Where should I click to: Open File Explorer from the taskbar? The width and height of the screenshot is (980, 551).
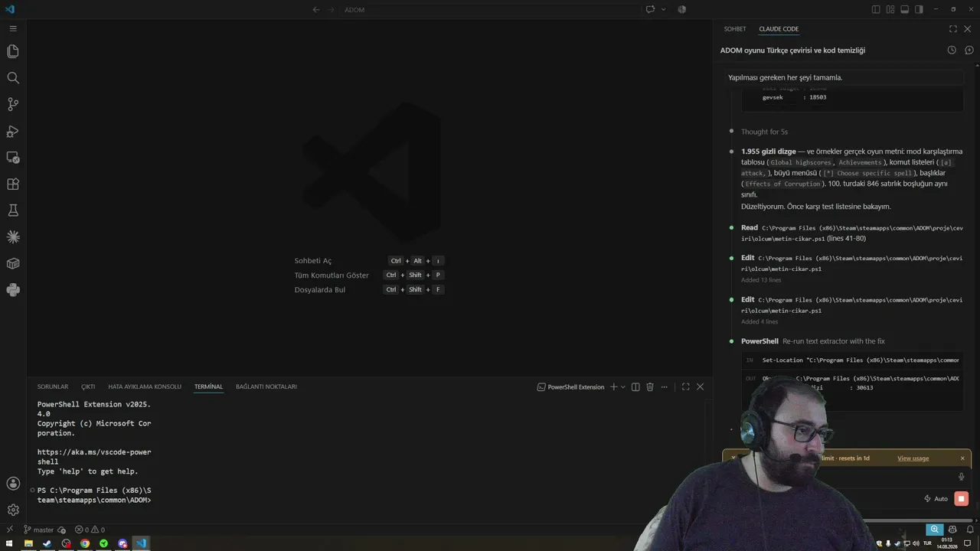[x=28, y=544]
